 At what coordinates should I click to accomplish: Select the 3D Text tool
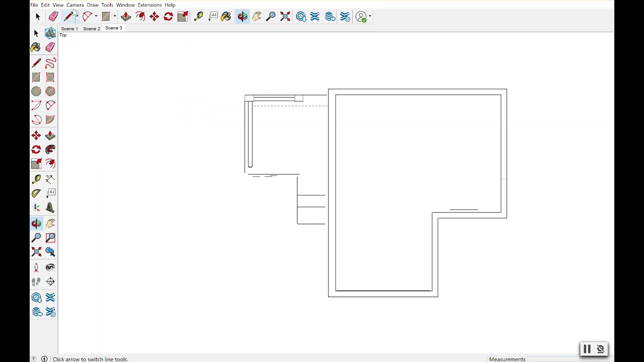point(50,208)
